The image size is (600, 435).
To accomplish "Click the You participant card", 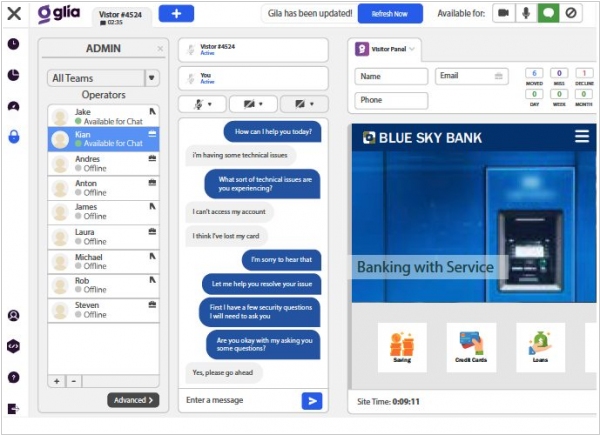I will point(253,78).
